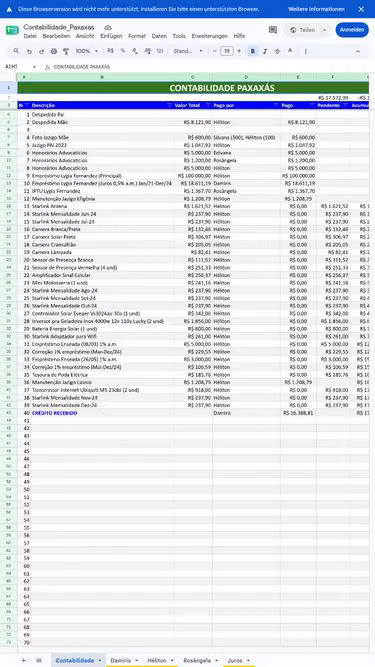Open the Ansicht menu
Image resolution: width=375 pixels, height=667 pixels.
tap(85, 36)
